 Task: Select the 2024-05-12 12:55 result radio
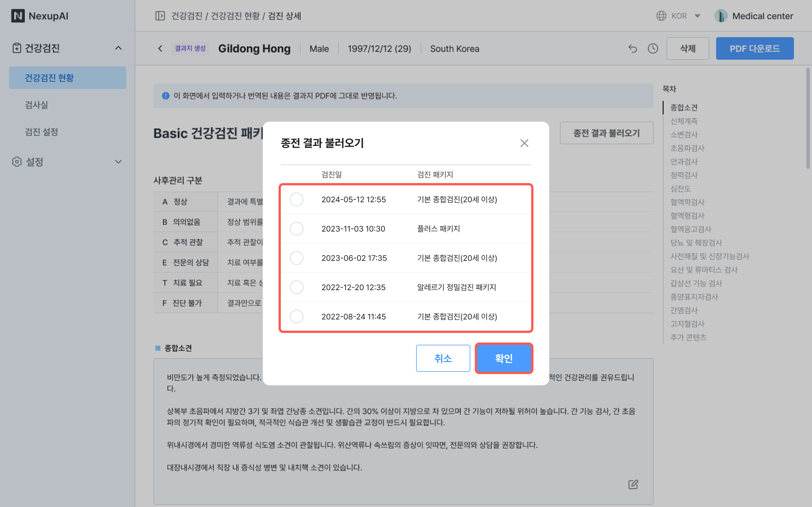(x=297, y=199)
